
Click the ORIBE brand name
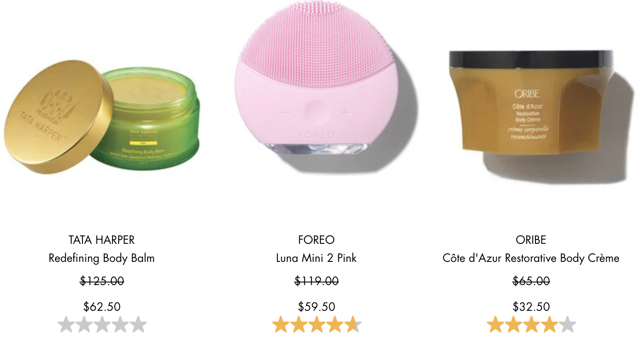click(x=531, y=240)
